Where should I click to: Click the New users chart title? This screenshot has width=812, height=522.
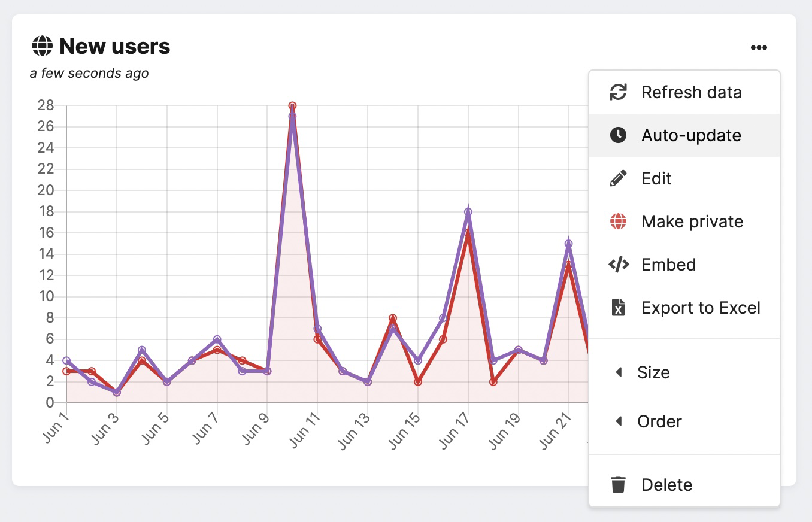click(x=114, y=45)
